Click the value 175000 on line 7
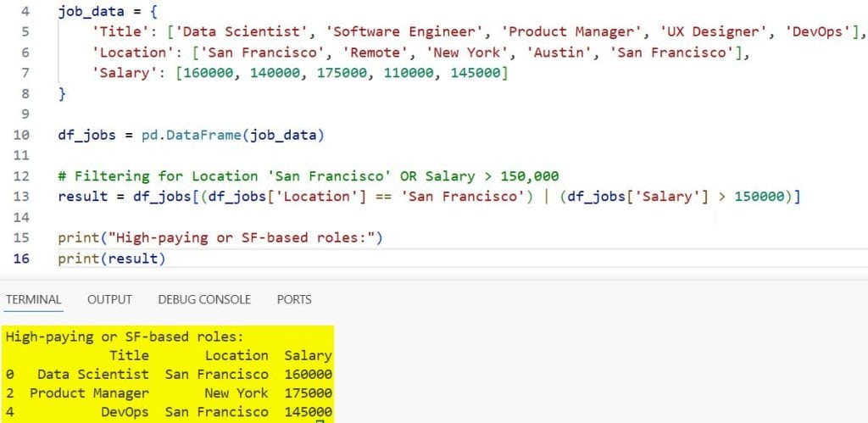Image resolution: width=868 pixels, height=423 pixels. click(342, 73)
